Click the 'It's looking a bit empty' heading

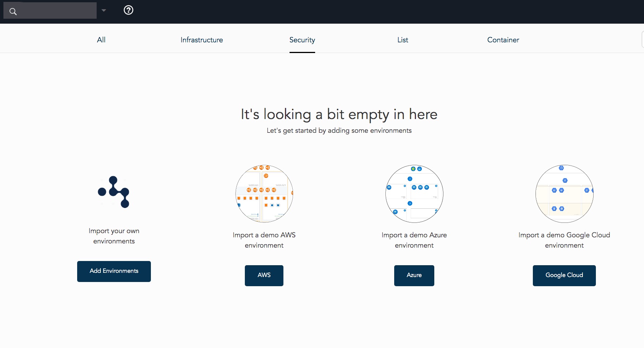pos(339,114)
